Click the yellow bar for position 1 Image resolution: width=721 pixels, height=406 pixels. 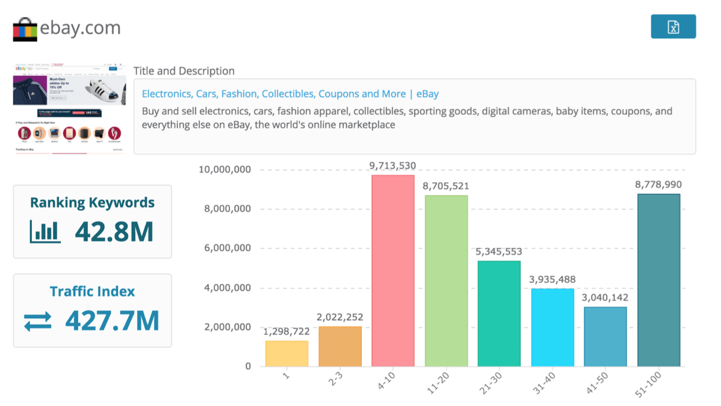coord(286,353)
